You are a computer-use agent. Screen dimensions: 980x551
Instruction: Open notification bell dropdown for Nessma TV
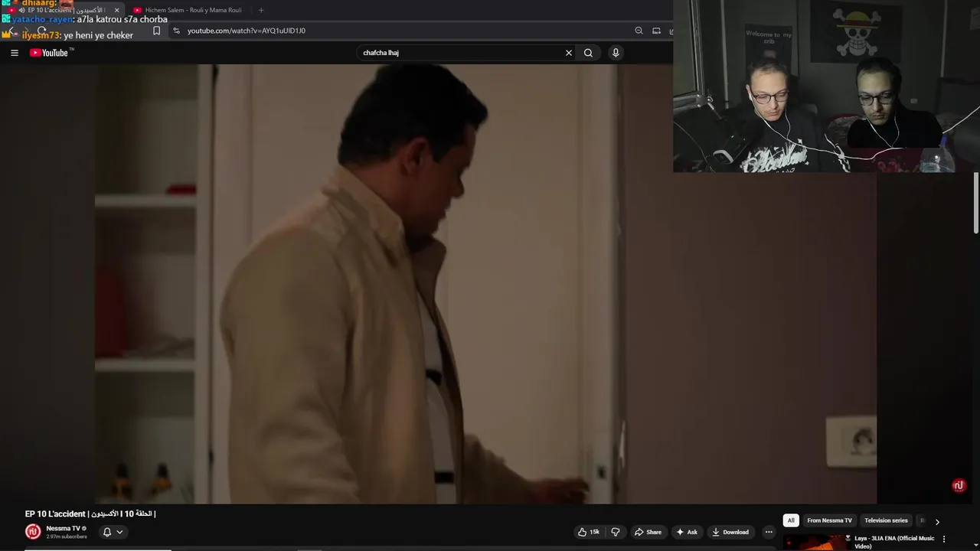113,532
